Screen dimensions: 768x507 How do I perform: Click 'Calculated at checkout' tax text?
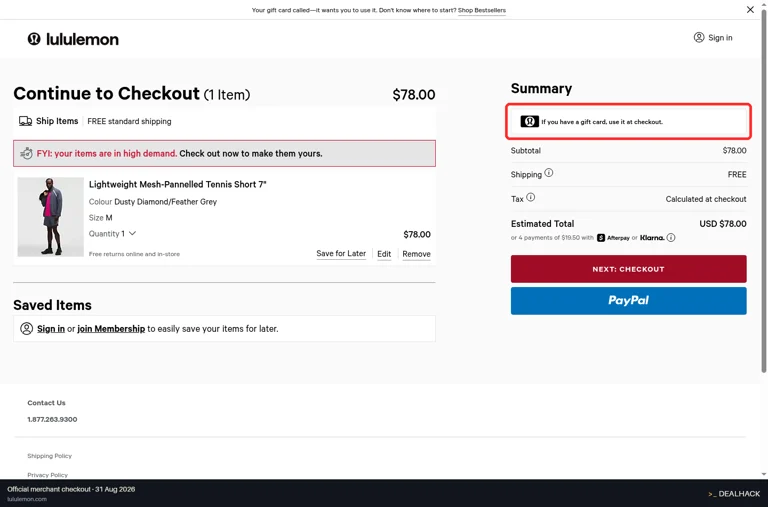click(706, 199)
